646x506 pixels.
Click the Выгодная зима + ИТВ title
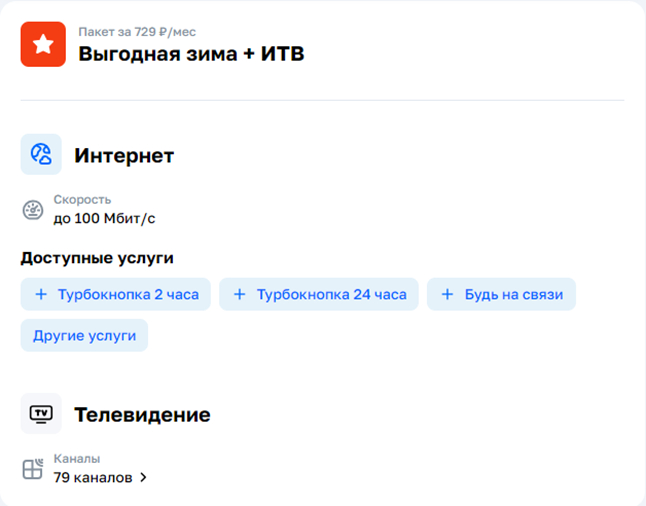[x=191, y=54]
